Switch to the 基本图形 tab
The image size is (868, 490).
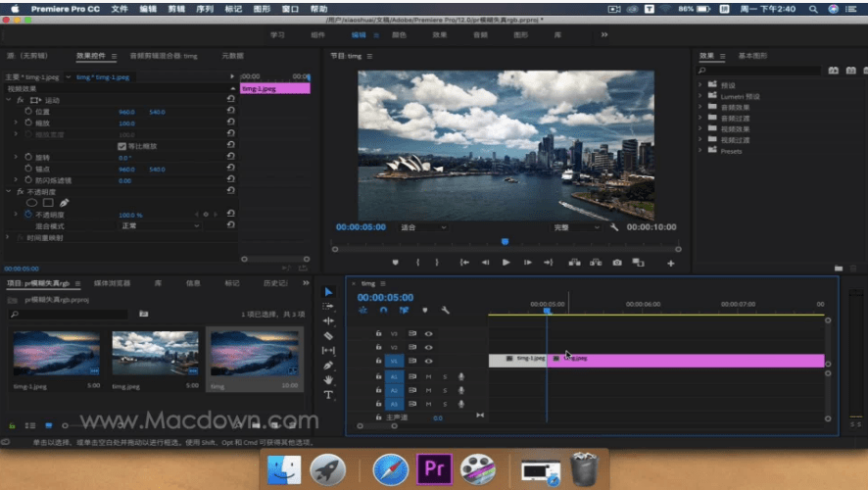[x=754, y=56]
